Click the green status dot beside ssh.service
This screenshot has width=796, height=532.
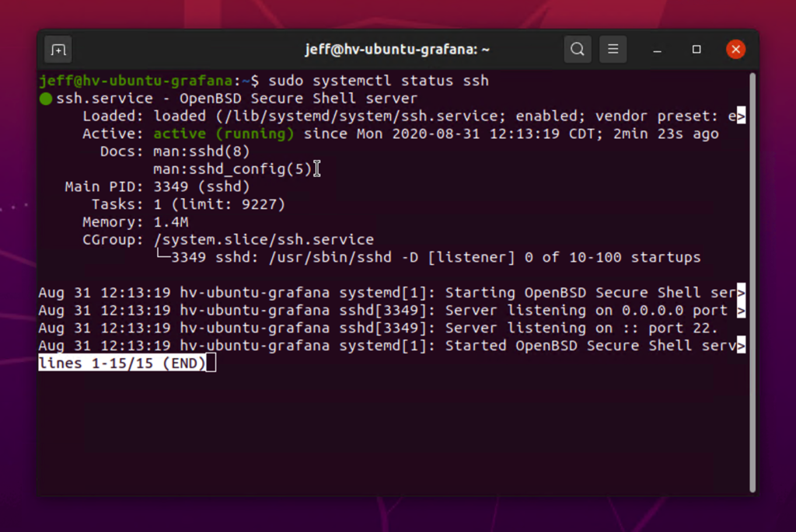[46, 99]
